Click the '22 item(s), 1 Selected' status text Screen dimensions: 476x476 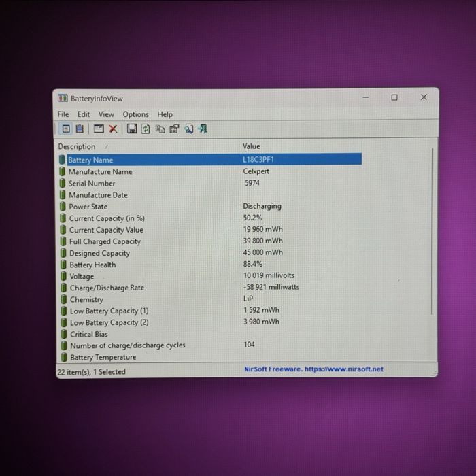pyautogui.click(x=91, y=371)
